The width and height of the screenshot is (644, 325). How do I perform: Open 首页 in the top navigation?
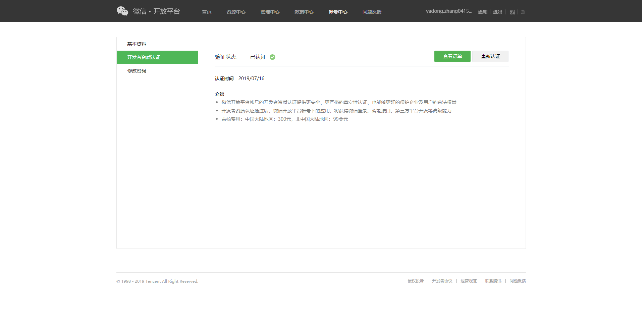[x=207, y=12]
